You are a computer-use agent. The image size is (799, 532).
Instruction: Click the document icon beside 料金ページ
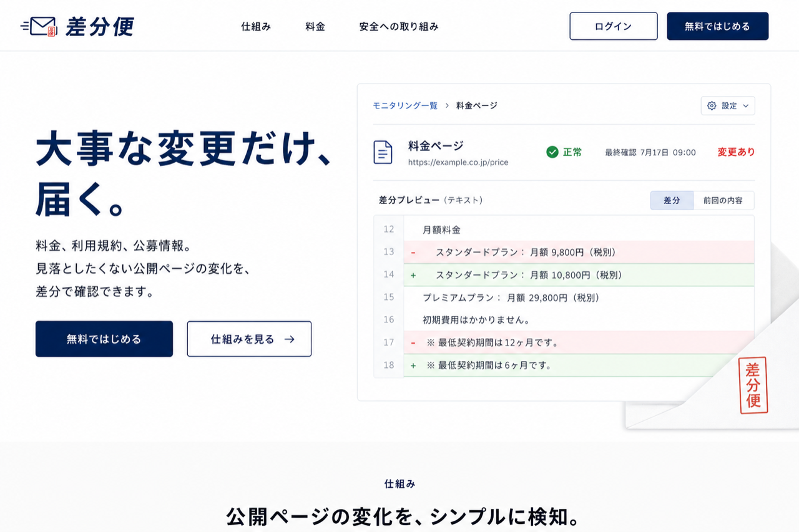click(383, 152)
